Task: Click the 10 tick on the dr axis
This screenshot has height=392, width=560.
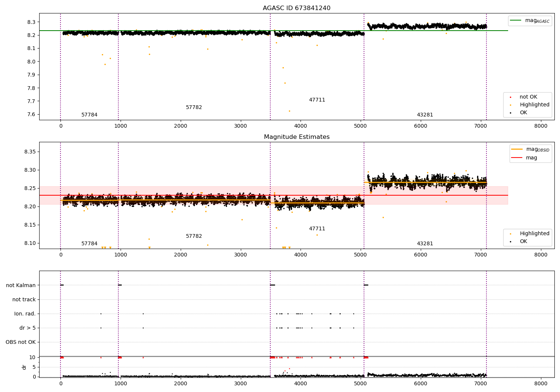Action: pyautogui.click(x=32, y=358)
